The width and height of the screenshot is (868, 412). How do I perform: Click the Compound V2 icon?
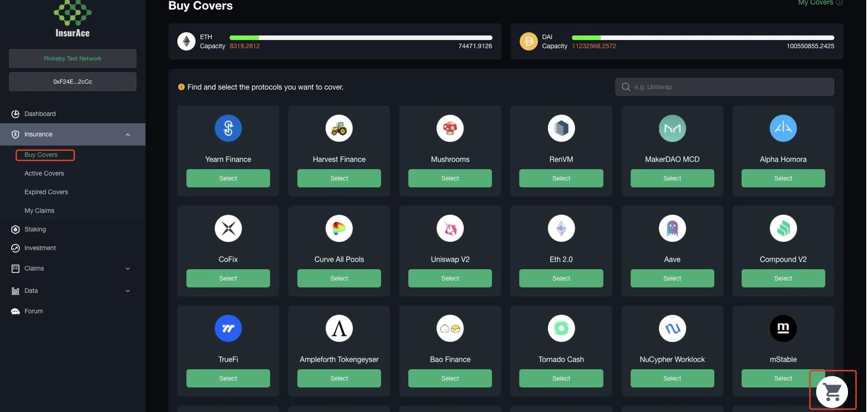pos(783,228)
